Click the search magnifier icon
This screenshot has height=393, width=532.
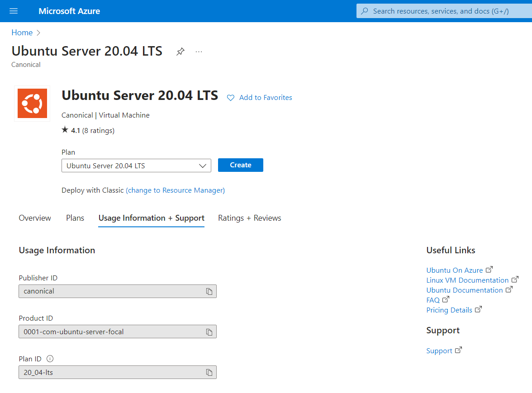coord(365,11)
